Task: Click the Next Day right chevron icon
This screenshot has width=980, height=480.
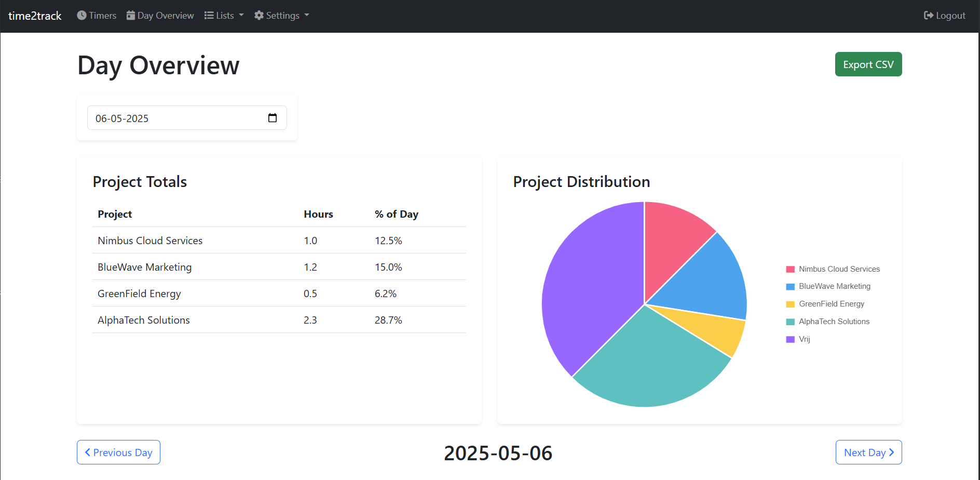Action: click(x=891, y=452)
